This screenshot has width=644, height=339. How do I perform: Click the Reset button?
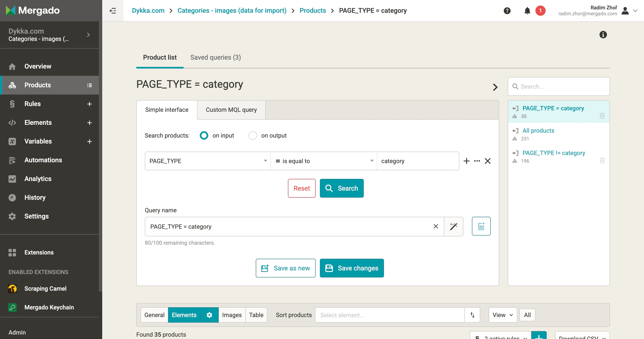[302, 188]
